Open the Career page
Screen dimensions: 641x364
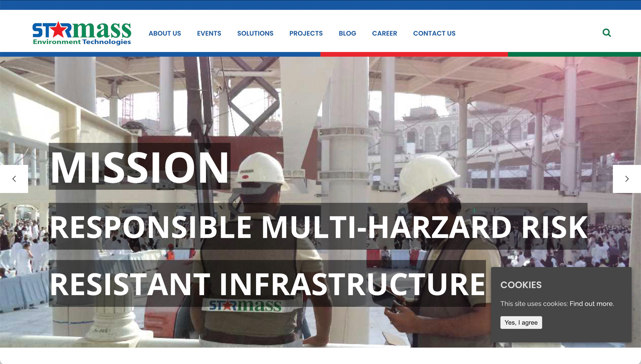pos(384,33)
